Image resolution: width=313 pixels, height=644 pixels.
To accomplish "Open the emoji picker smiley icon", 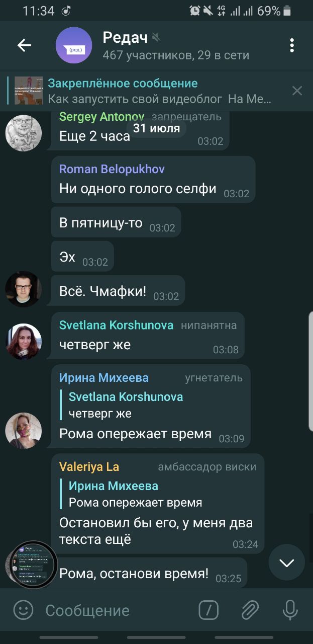I will 23,610.
